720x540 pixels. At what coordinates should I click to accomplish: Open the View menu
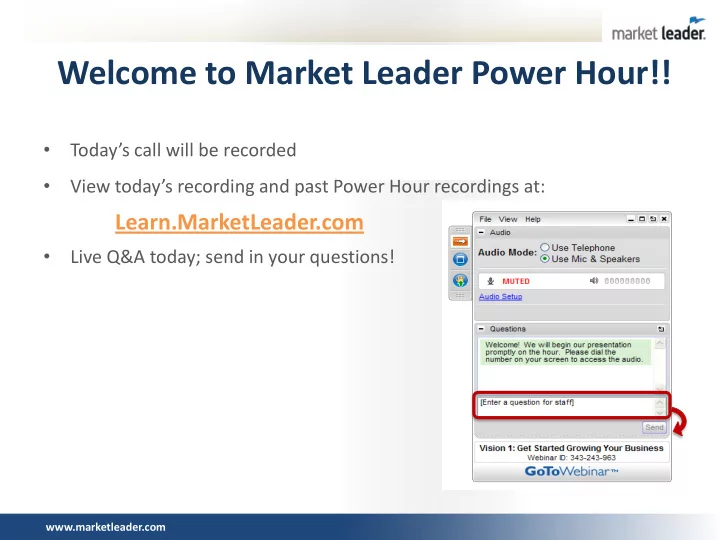click(508, 219)
